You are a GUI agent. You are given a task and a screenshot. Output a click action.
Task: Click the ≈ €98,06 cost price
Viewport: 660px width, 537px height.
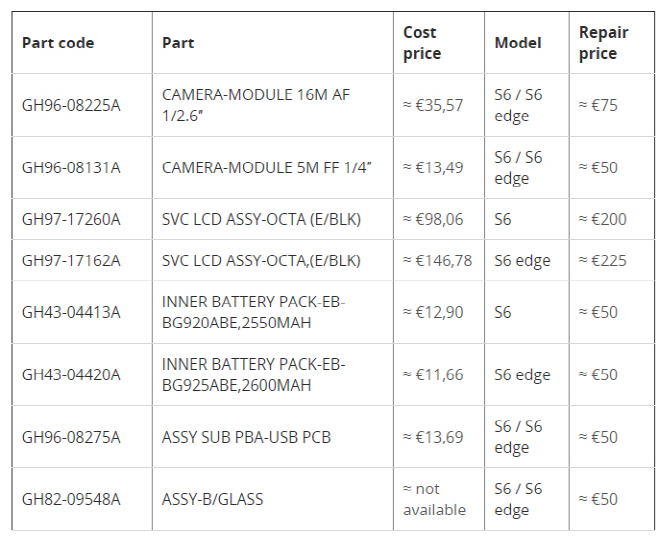pos(433,219)
